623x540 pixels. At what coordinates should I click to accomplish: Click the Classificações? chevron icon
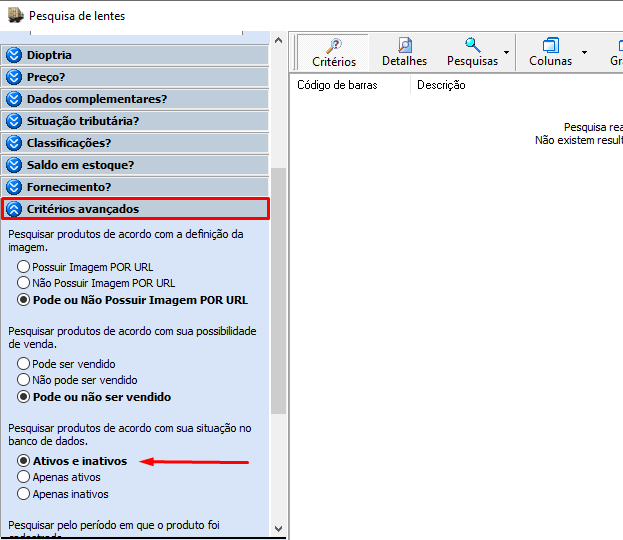tap(14, 143)
